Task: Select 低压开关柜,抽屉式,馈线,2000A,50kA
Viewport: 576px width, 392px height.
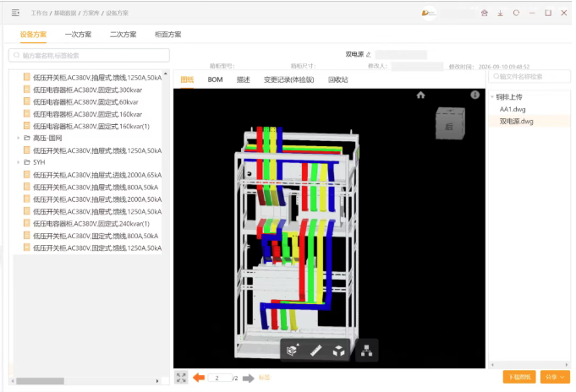Action: (97, 199)
